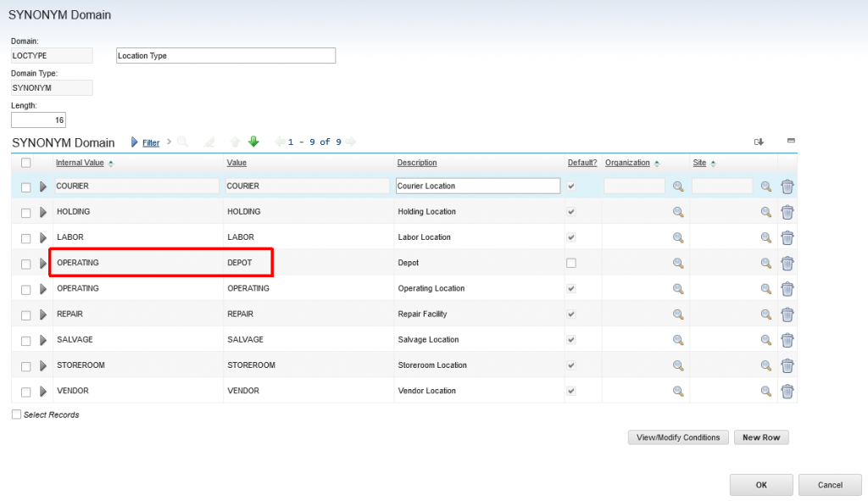Open the table download icon
The image size is (868, 501).
pyautogui.click(x=759, y=142)
